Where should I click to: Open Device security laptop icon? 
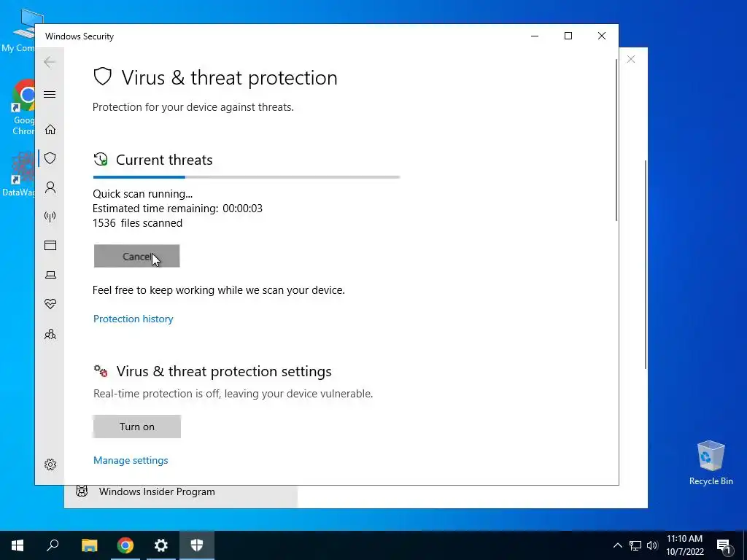click(x=50, y=275)
